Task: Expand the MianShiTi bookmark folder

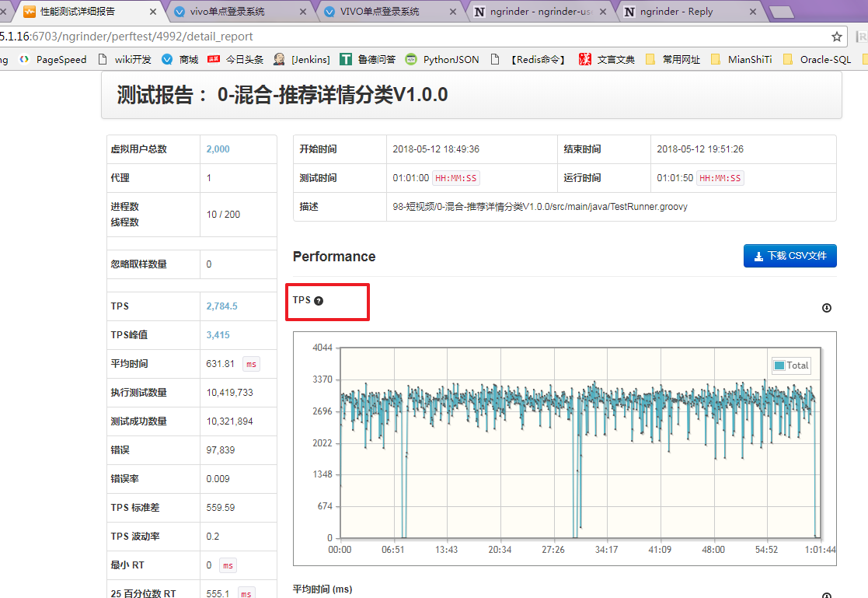Action: click(741, 59)
